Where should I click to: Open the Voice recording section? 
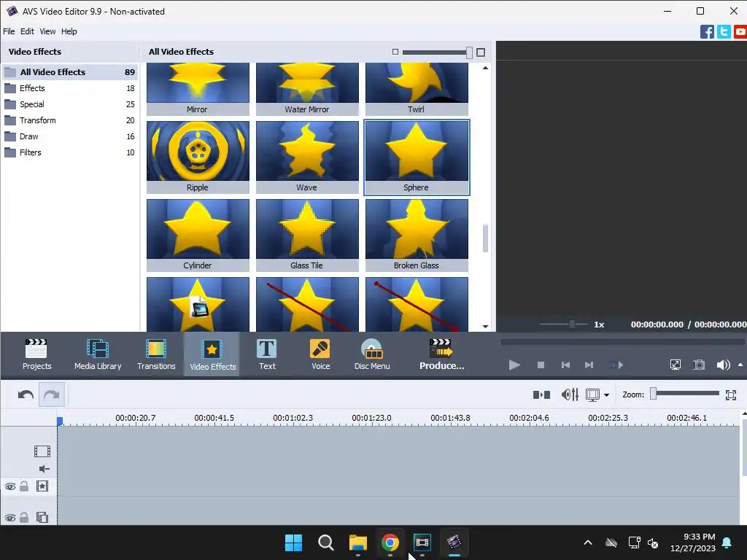pos(320,354)
